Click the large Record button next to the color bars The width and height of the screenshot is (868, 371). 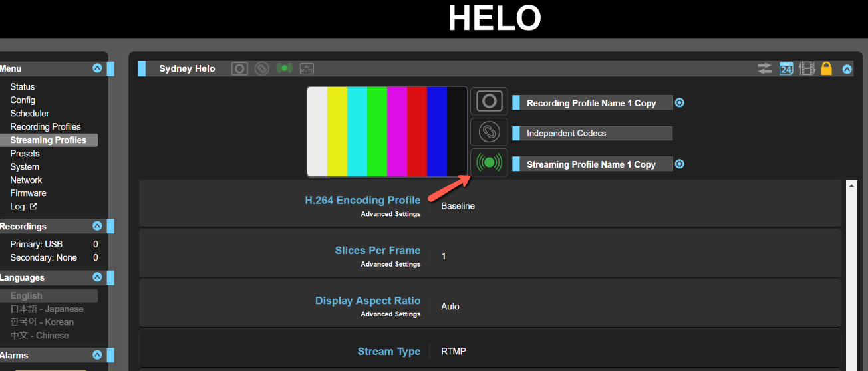click(489, 101)
